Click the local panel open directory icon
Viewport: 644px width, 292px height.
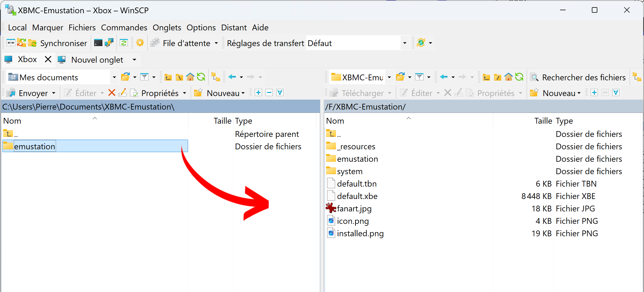(x=126, y=77)
